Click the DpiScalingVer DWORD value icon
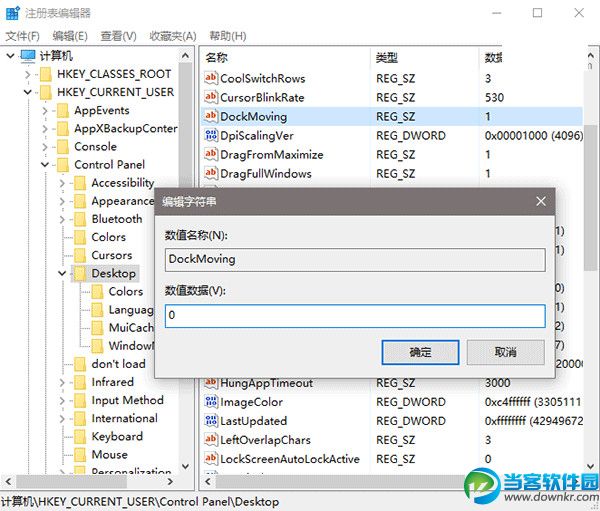This screenshot has width=600, height=511. click(211, 136)
